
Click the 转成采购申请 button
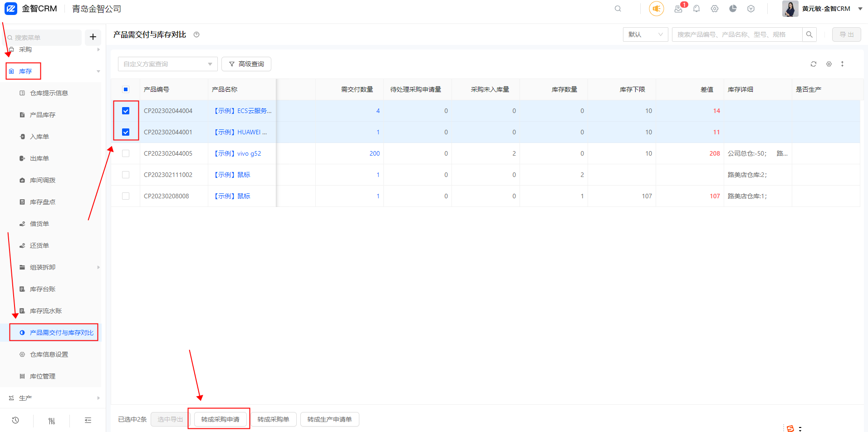click(x=220, y=419)
